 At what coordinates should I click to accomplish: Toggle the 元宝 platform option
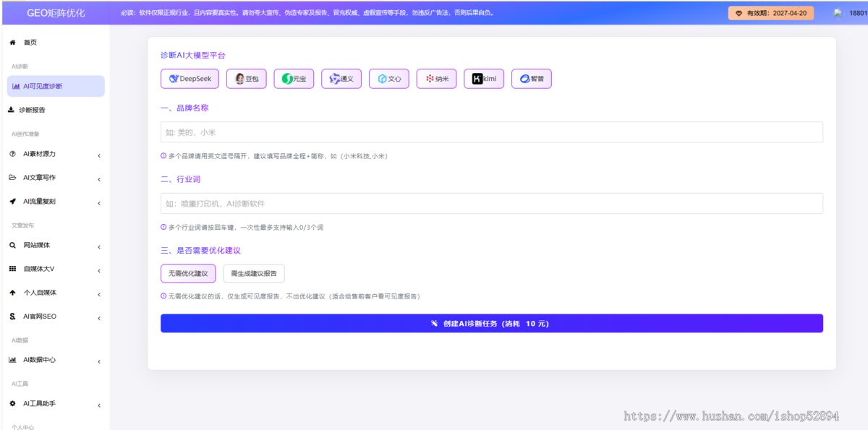point(294,79)
